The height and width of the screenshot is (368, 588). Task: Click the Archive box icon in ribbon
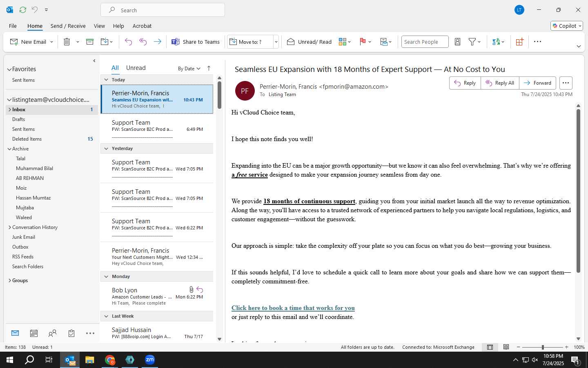tap(90, 42)
